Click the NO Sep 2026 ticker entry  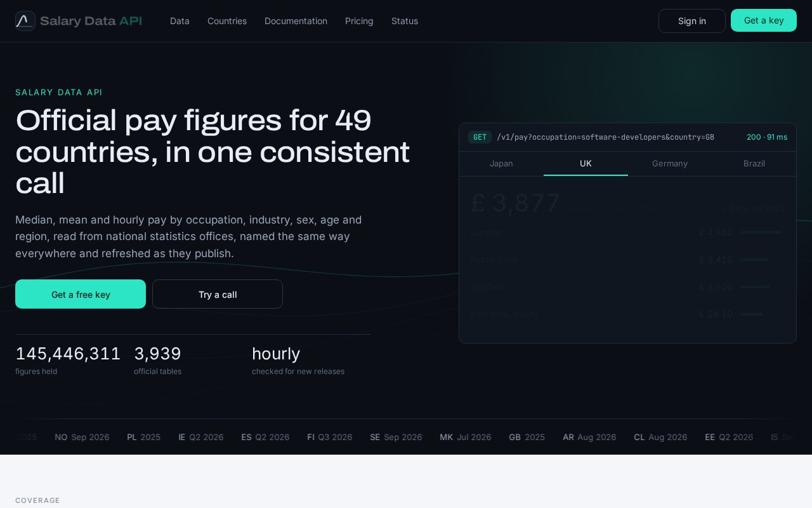[82, 437]
